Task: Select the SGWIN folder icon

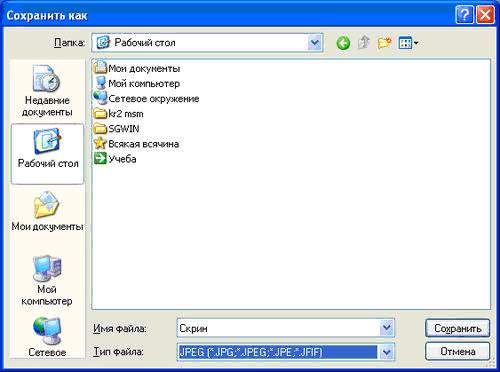Action: pos(100,129)
